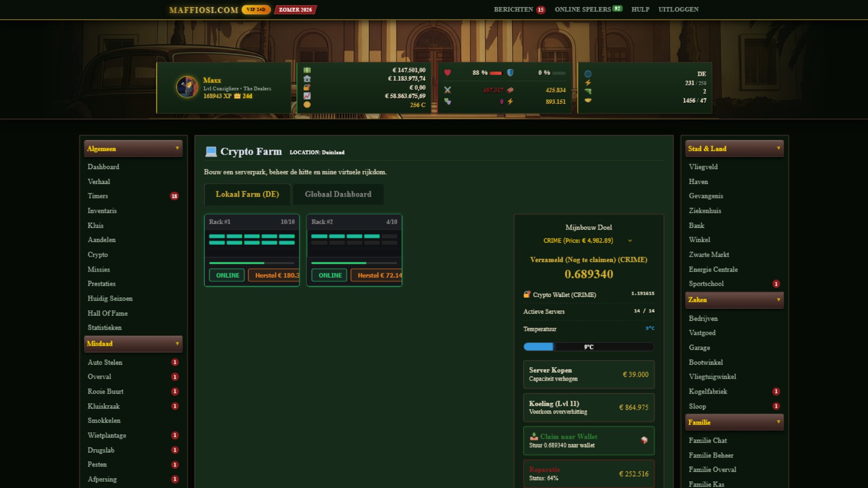868x488 pixels.
Task: Click the wallet icon beside Crypto Wallet (CRIME)
Action: tap(527, 294)
